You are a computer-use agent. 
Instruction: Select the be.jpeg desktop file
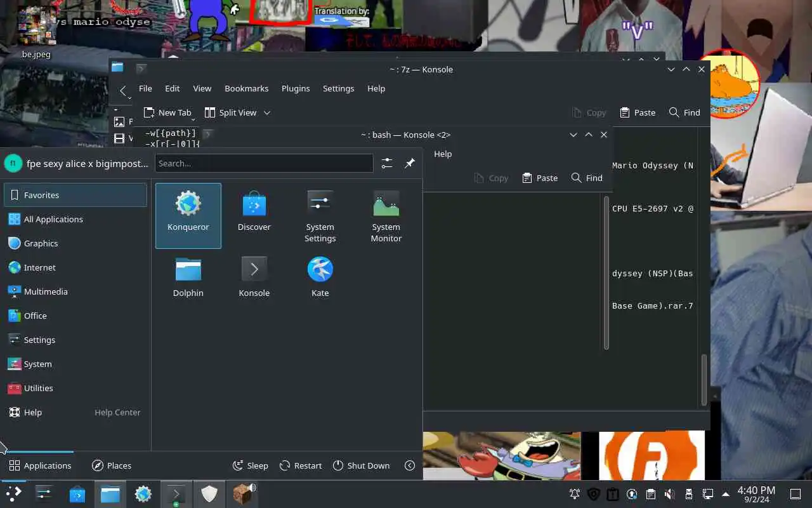coord(36,32)
